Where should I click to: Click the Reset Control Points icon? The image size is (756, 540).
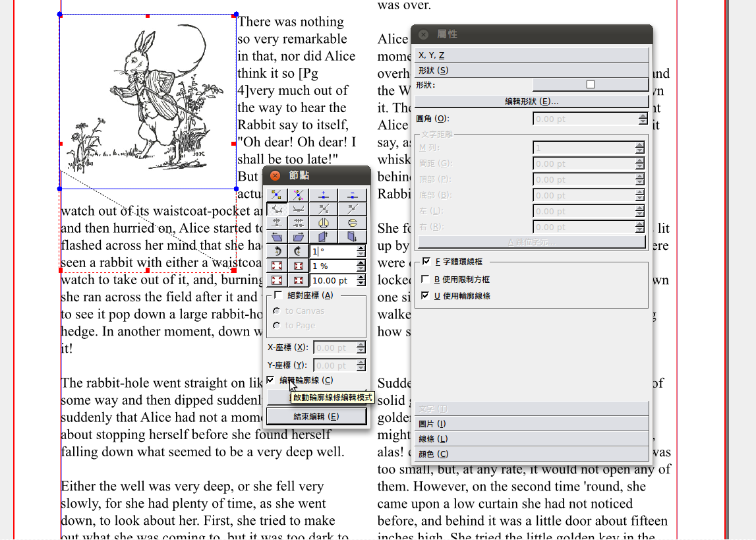[324, 209]
